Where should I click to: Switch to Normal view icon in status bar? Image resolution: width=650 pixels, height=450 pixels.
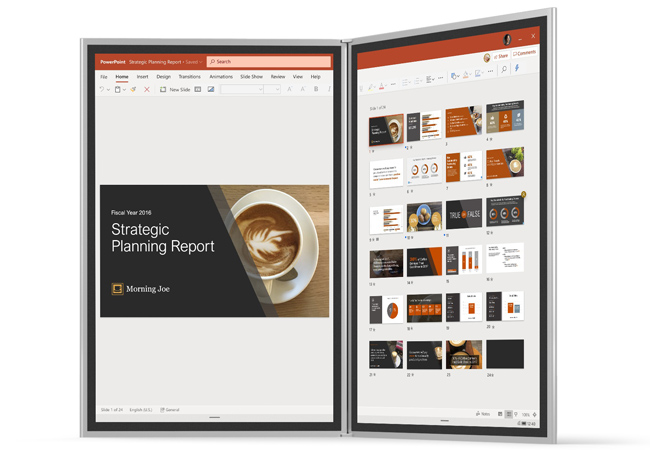click(x=500, y=414)
